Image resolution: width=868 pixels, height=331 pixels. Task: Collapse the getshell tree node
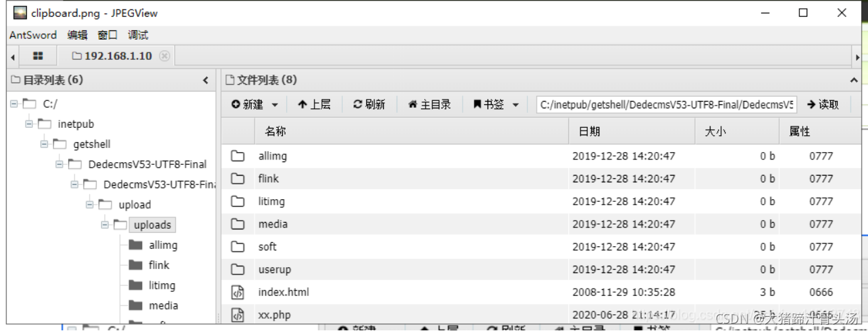pyautogui.click(x=44, y=144)
